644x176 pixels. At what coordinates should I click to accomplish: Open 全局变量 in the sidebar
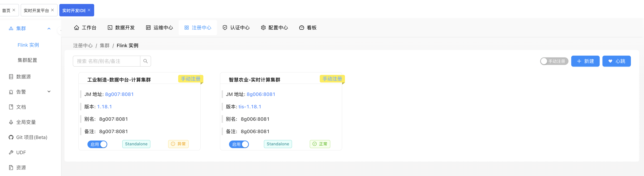tap(26, 122)
